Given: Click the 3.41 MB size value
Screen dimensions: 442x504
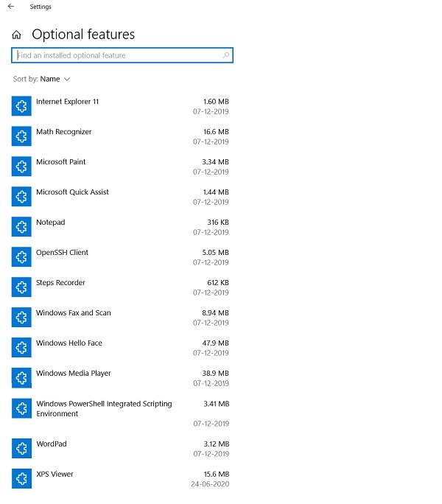Looking at the screenshot, I should click(x=217, y=404).
